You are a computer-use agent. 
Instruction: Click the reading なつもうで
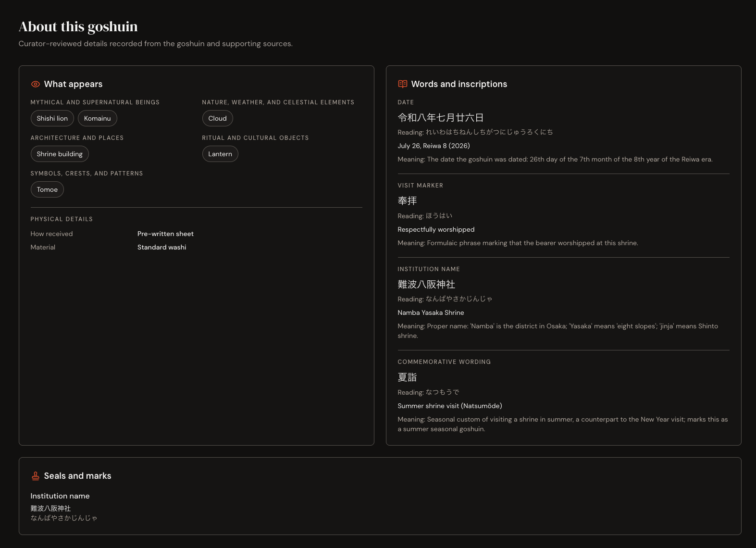point(443,392)
